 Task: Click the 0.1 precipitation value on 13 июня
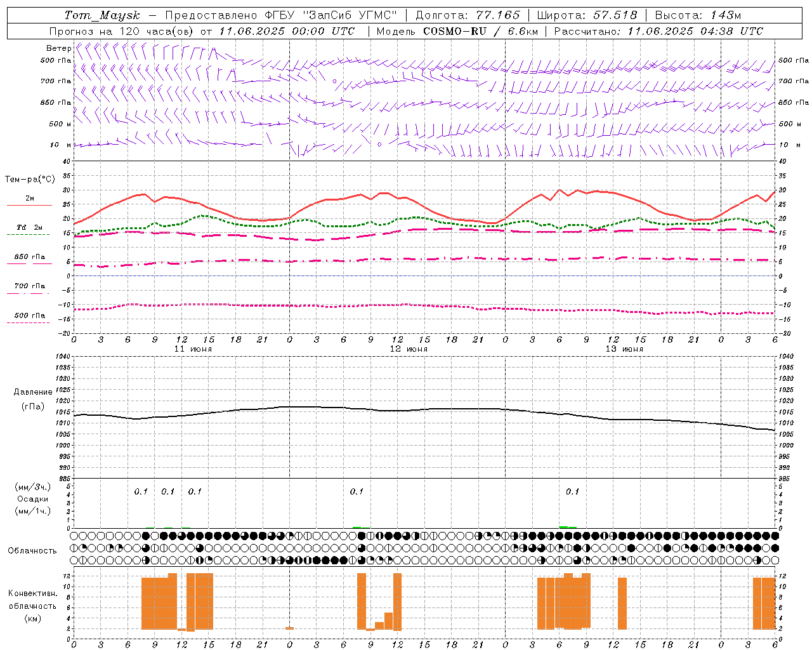point(572,491)
